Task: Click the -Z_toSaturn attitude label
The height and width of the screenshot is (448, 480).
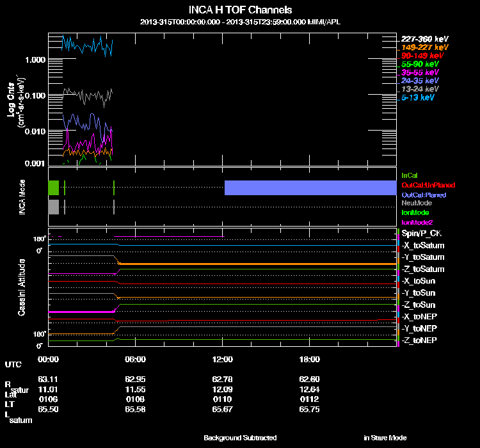Action: click(x=423, y=269)
